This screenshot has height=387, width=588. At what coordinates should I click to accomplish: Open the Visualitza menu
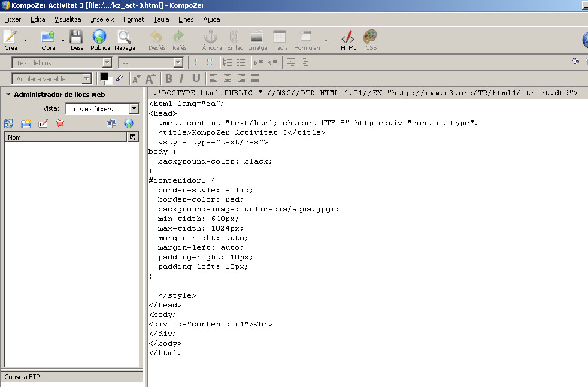tap(68, 19)
